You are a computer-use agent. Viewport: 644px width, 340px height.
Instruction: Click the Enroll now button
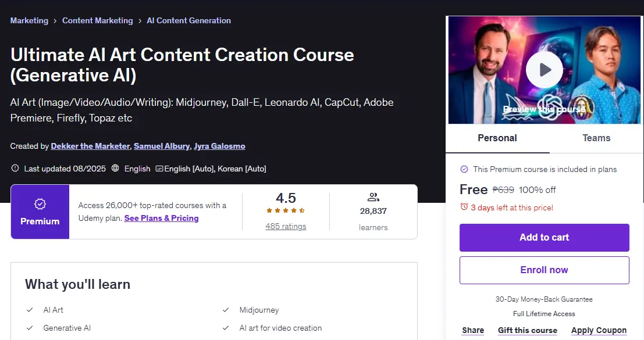click(544, 270)
